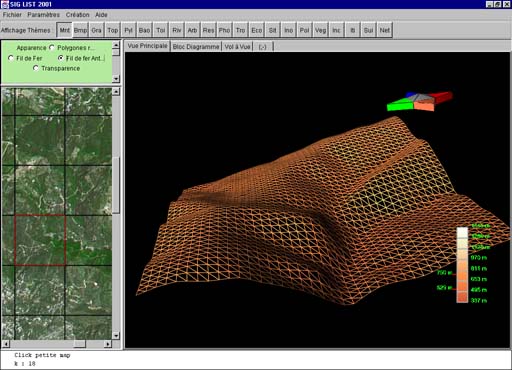512x370 pixels.
Task: Click the appearance panel down arrow
Action: pos(116,79)
